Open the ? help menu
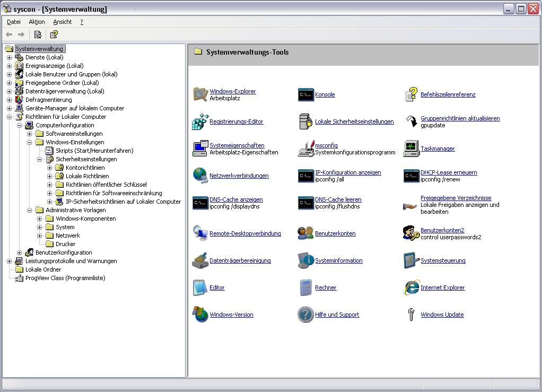The height and width of the screenshot is (392, 542). tap(82, 22)
